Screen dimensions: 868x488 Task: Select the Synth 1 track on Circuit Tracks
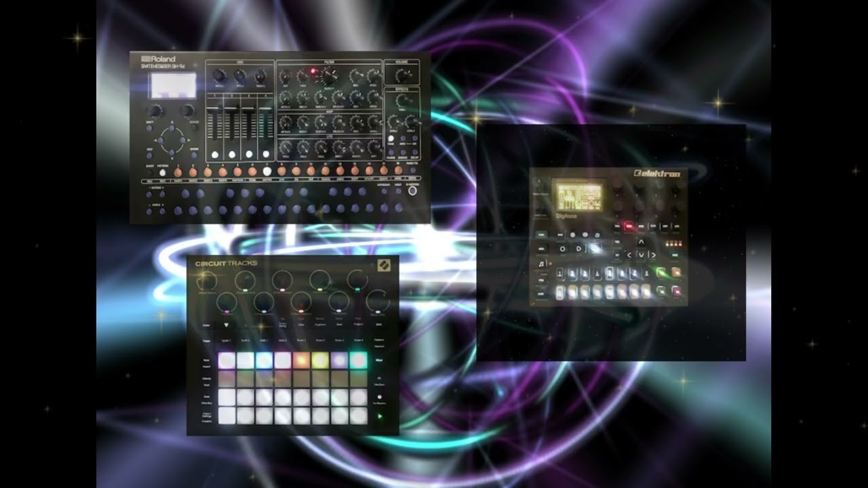coord(226,340)
